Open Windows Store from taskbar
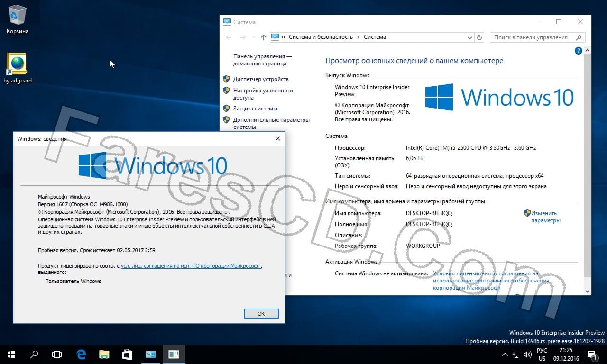This screenshot has height=364, width=607. tap(127, 354)
